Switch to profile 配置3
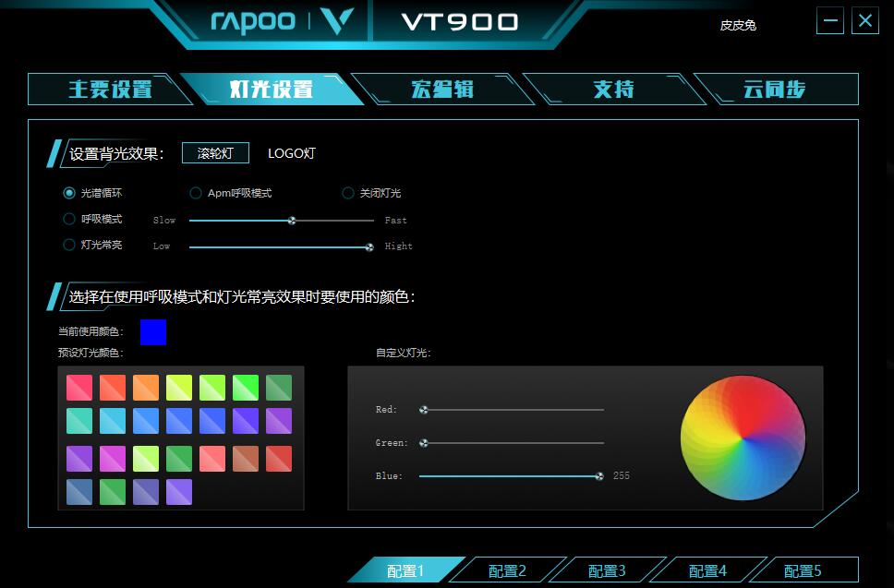The height and width of the screenshot is (588, 894). coord(604,570)
